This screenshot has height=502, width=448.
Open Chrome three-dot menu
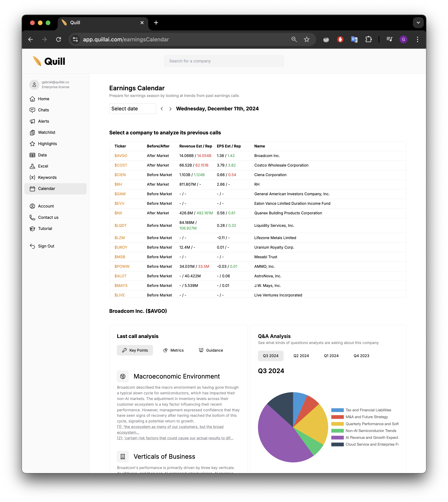click(418, 39)
